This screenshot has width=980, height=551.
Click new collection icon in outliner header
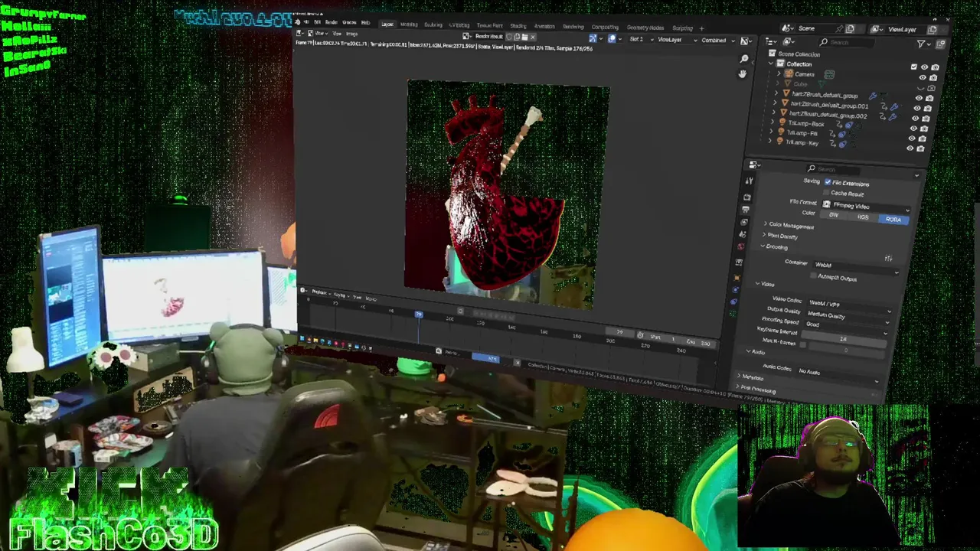[x=940, y=44]
